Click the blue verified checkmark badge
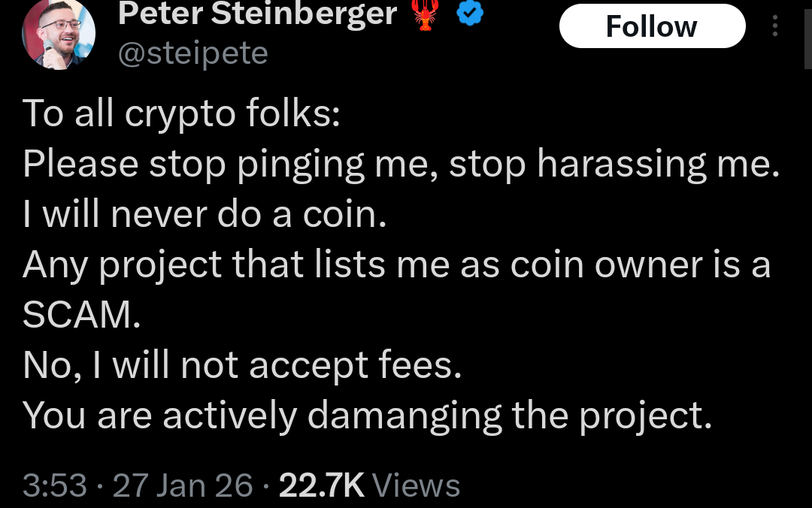The width and height of the screenshot is (812, 508). tap(471, 14)
